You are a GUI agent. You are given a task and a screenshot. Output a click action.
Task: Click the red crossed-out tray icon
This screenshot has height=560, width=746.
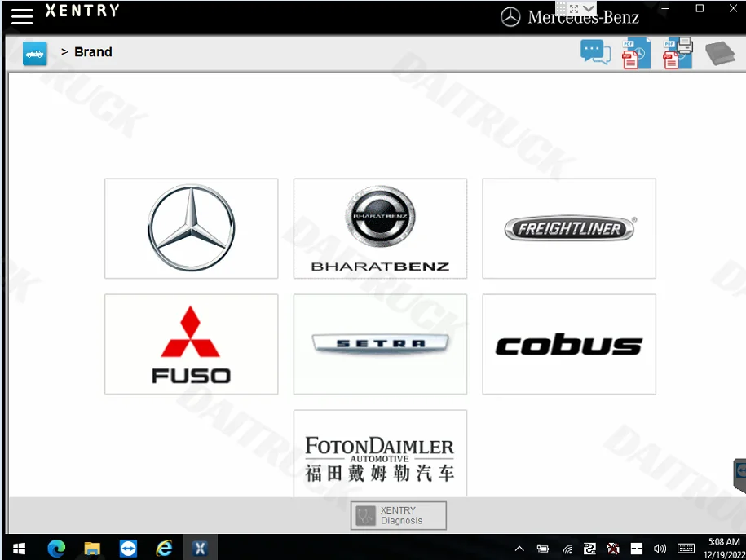(613, 549)
